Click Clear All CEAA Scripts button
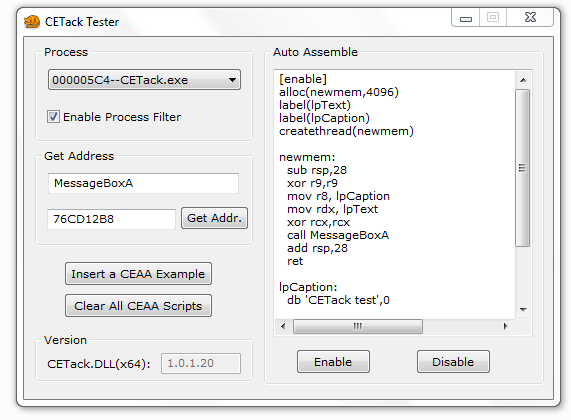The width and height of the screenshot is (571, 420). [138, 306]
